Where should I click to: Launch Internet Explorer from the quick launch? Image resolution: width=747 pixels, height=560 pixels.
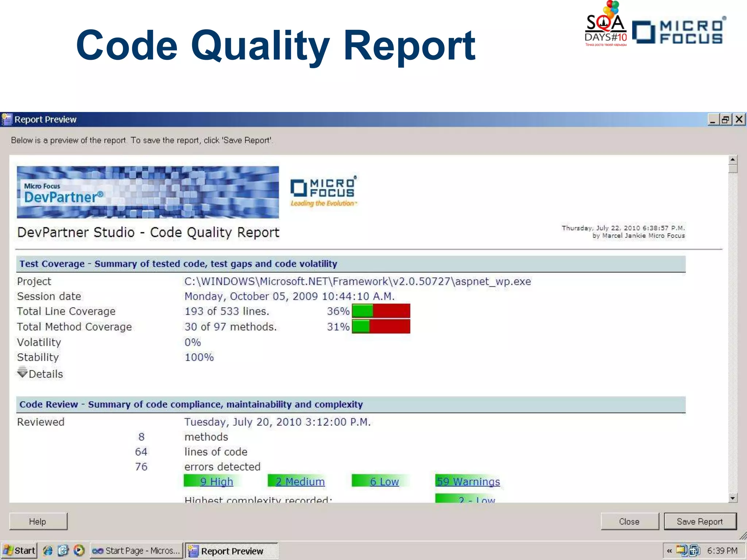tap(48, 551)
